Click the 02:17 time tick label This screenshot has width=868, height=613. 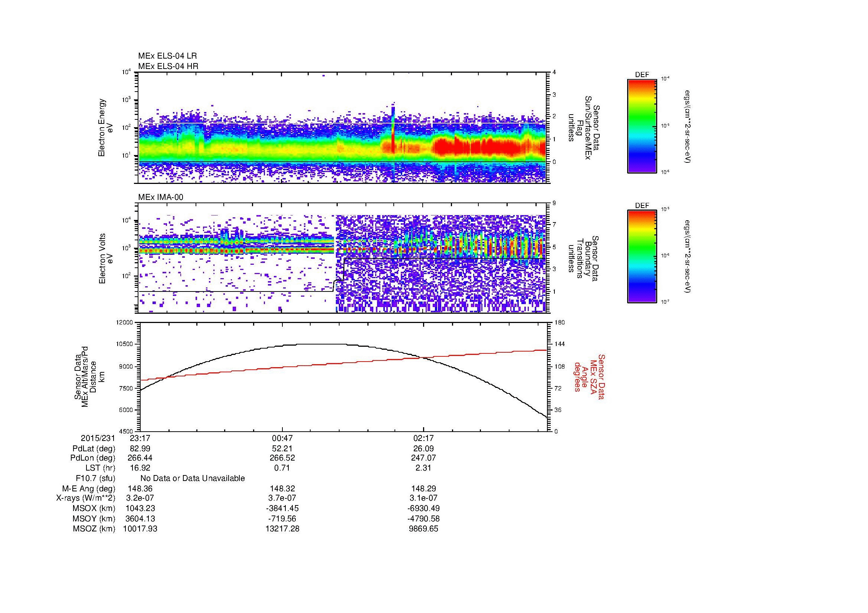point(424,438)
